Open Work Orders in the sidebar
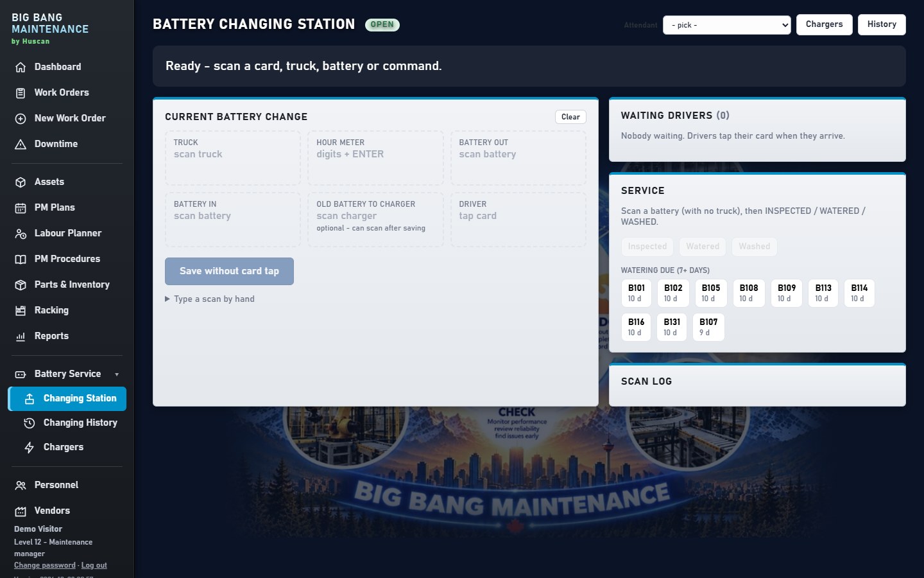924x578 pixels. click(x=67, y=92)
